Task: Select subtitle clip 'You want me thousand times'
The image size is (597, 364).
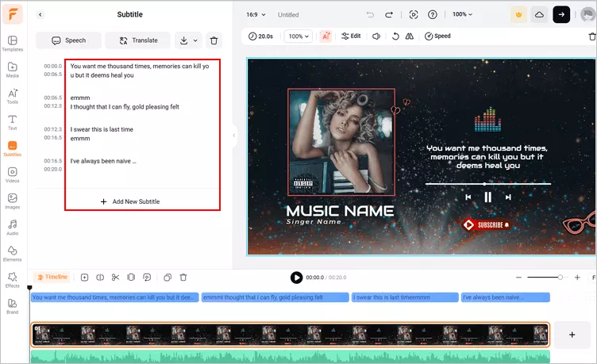Action: [x=114, y=297]
